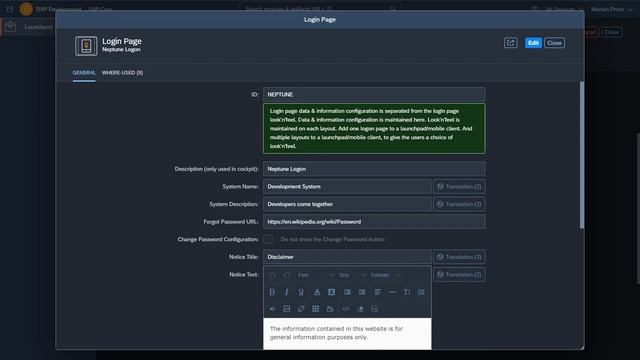This screenshot has height=360, width=640.
Task: Insert a table in the notice text
Action: coord(316,309)
